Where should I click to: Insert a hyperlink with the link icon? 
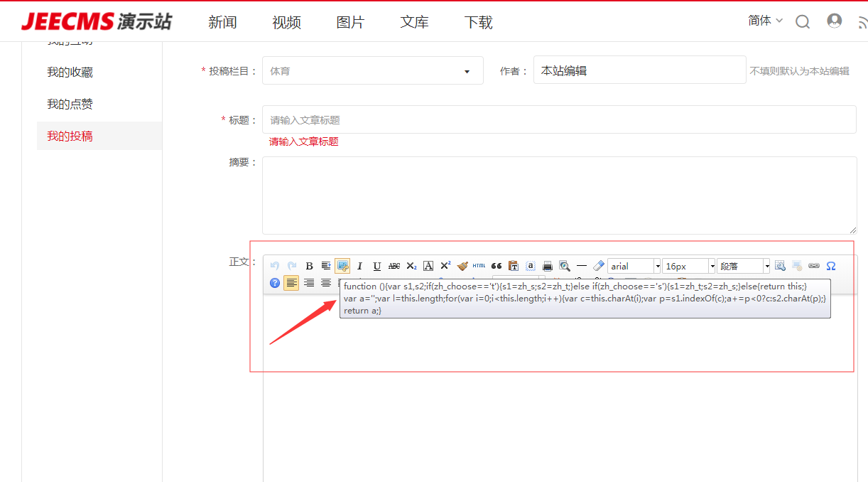tap(814, 266)
